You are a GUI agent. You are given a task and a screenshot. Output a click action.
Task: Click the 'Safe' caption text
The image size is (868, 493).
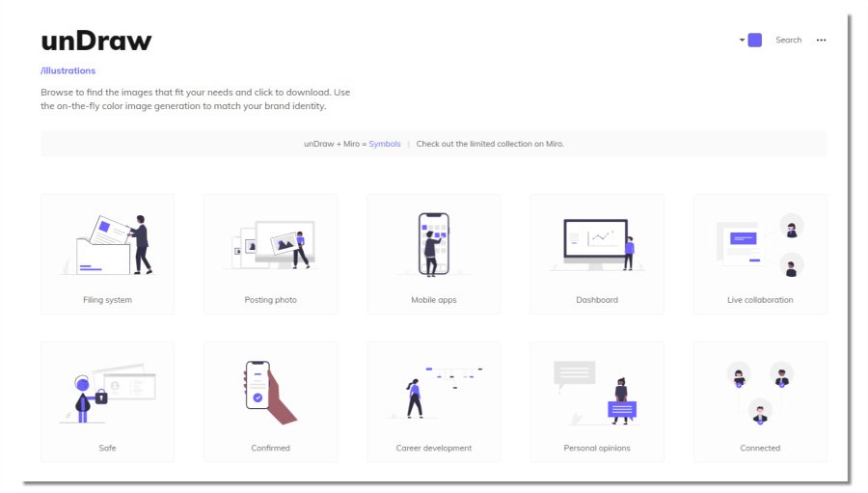click(107, 448)
